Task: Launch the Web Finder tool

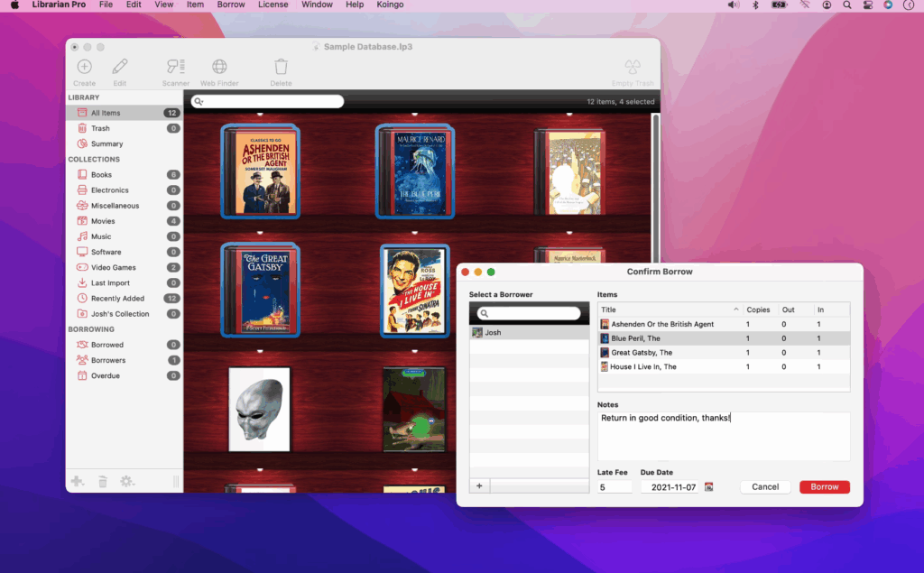Action: coord(218,67)
